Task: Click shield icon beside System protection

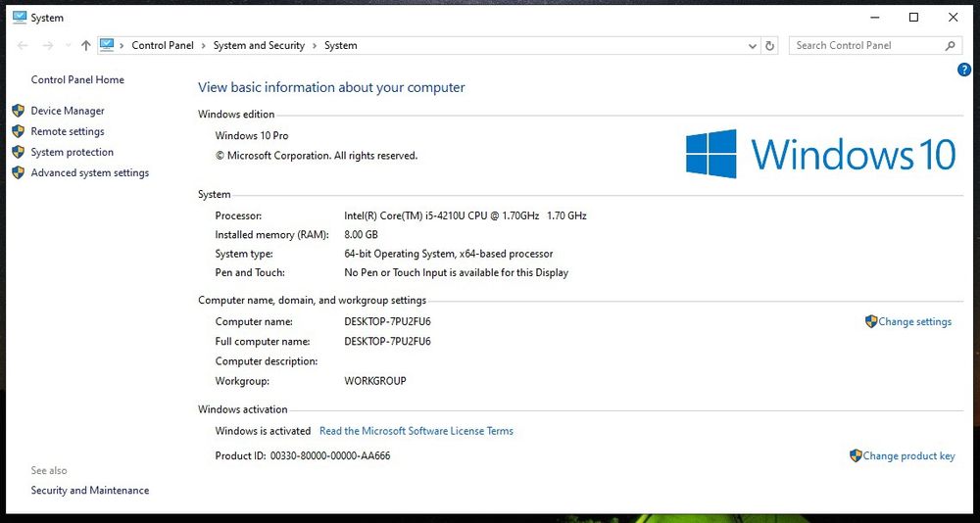Action: tap(18, 152)
